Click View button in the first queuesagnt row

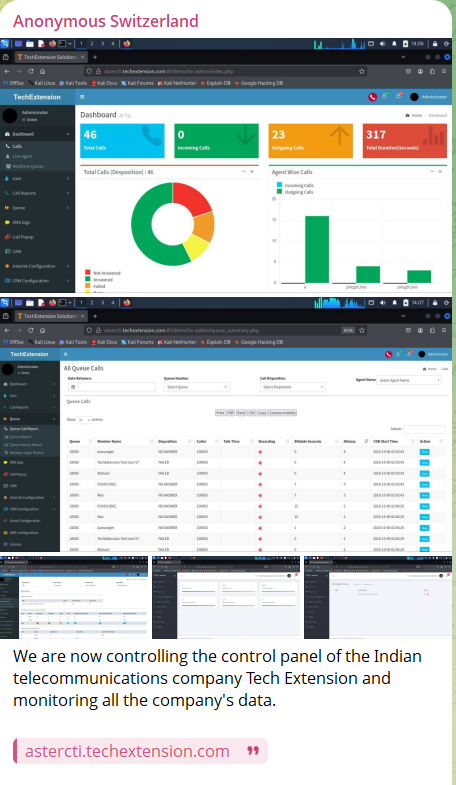(x=424, y=452)
